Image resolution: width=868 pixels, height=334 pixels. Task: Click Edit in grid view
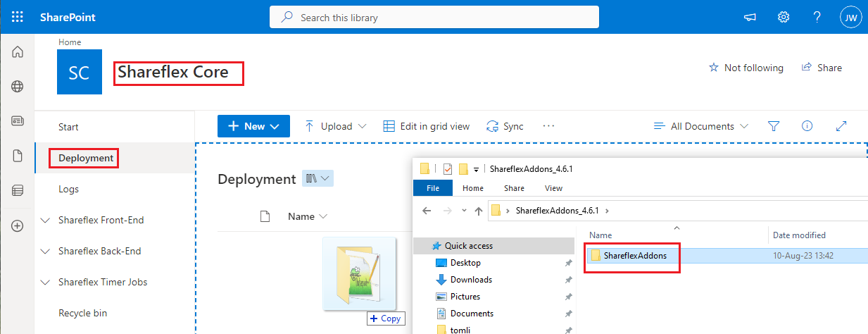tap(426, 126)
